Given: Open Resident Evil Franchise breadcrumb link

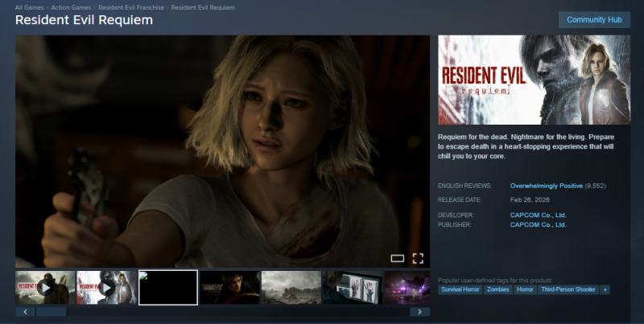Looking at the screenshot, I should [x=131, y=7].
